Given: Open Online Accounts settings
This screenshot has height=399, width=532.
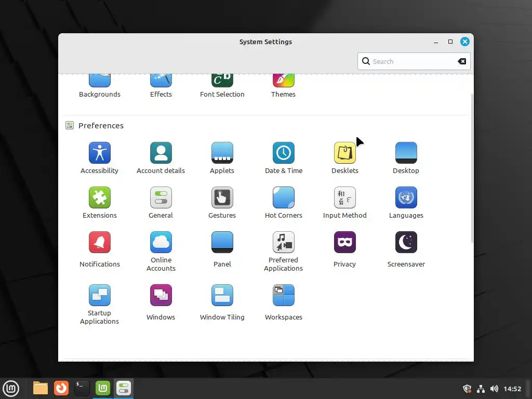Looking at the screenshot, I should 161,252.
